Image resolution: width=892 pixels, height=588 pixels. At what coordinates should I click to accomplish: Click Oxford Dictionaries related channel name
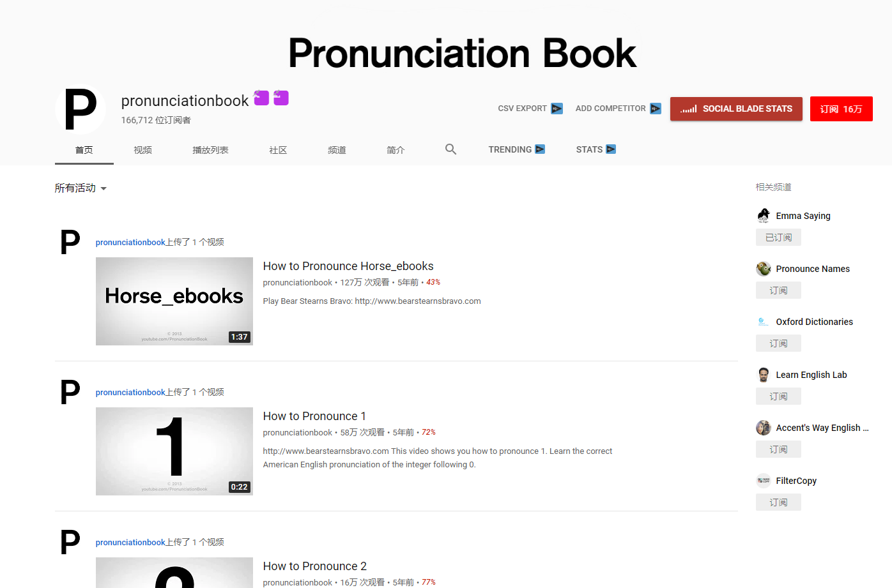(x=815, y=322)
